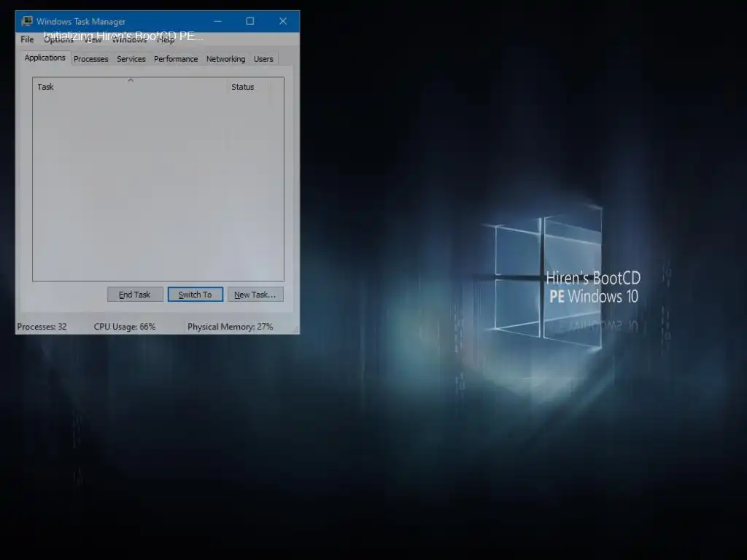The image size is (747, 560).
Task: Switch to the Processes tab
Action: pyautogui.click(x=91, y=59)
